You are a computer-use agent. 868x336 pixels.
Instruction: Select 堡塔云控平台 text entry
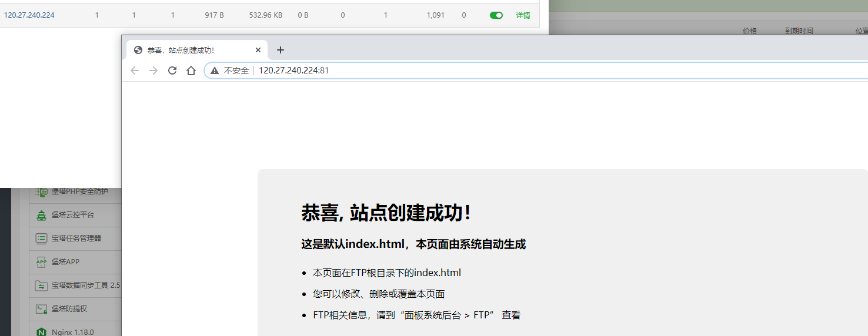[x=73, y=215]
